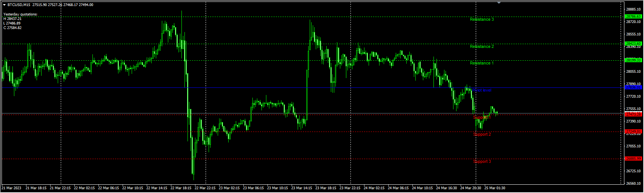Click the 27720.10 price scale value
Screen dimensions: 644x193
click(x=633, y=96)
